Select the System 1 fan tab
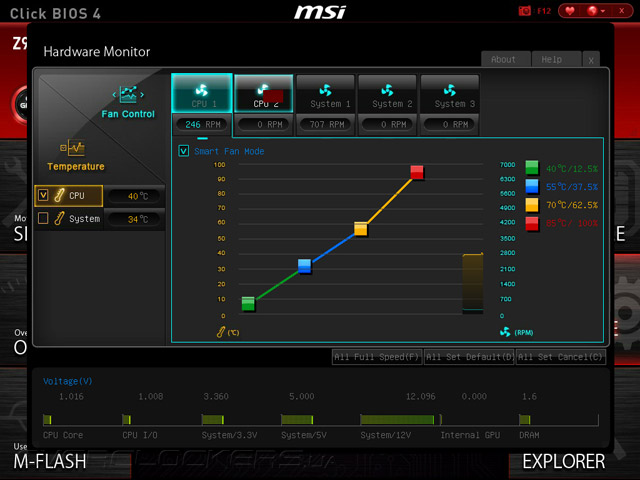The height and width of the screenshot is (480, 640). 325,93
